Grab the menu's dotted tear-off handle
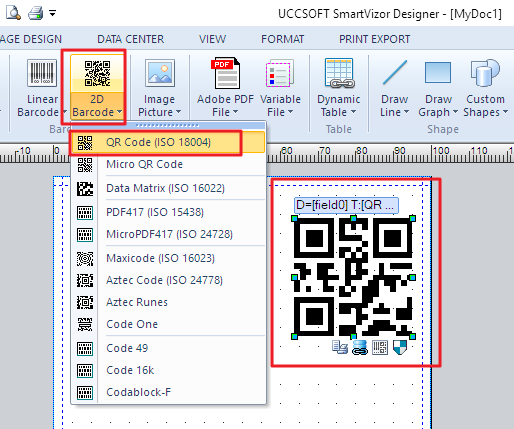The height and width of the screenshot is (429, 514). pyautogui.click(x=168, y=125)
